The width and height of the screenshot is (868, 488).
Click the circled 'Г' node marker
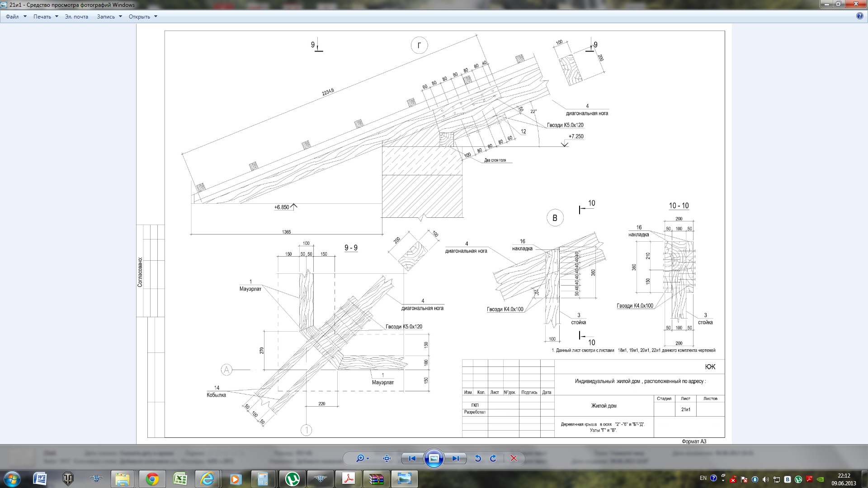(x=419, y=45)
